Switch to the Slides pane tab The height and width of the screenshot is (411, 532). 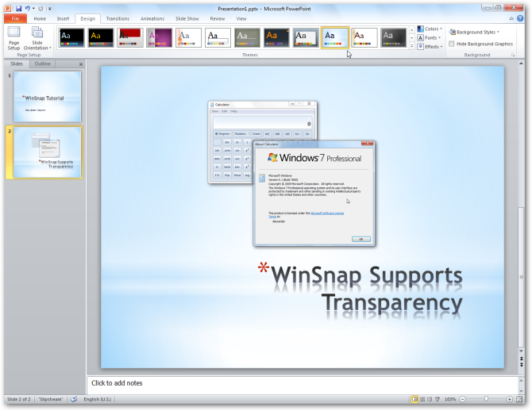click(x=17, y=63)
